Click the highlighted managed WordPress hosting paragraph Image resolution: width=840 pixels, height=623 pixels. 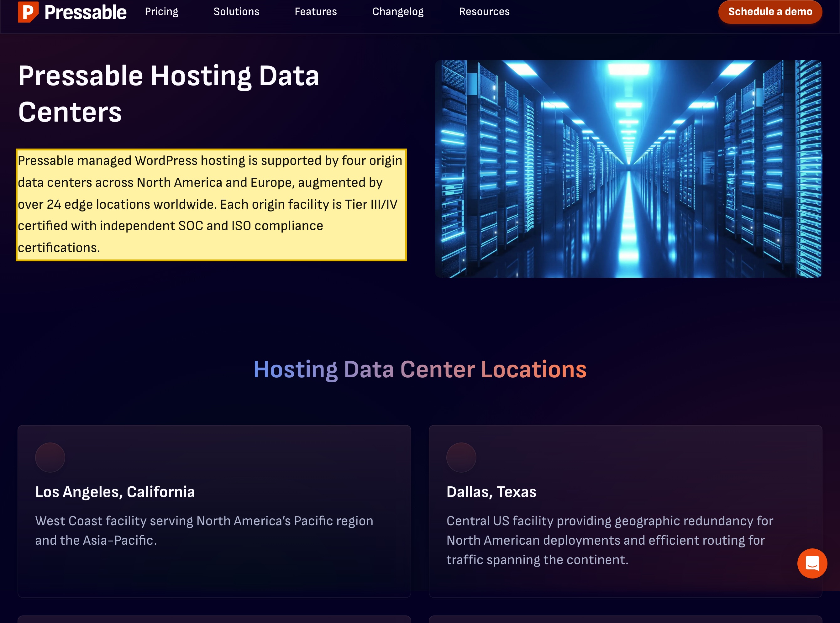(211, 204)
